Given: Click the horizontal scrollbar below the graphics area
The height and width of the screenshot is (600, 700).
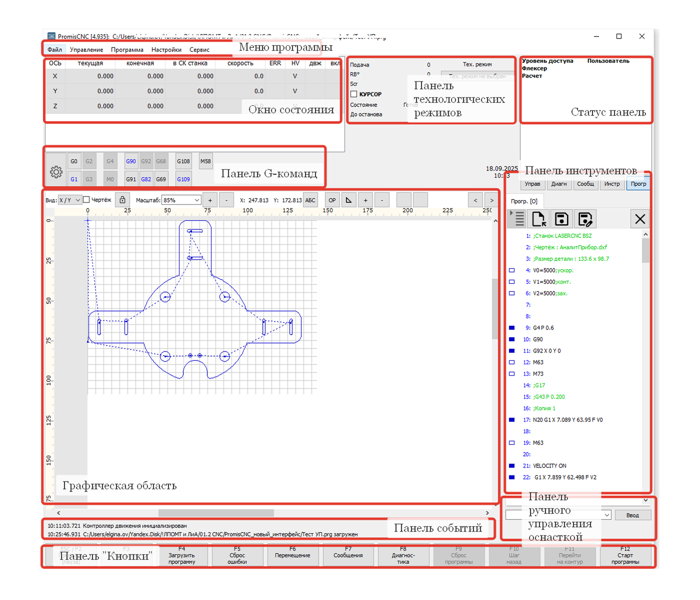Looking at the screenshot, I should point(216,513).
